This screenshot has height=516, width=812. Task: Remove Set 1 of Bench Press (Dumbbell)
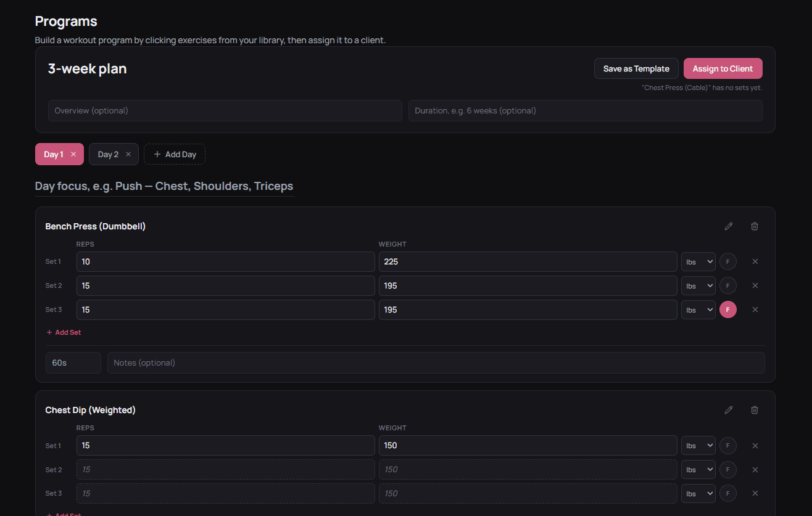click(755, 261)
